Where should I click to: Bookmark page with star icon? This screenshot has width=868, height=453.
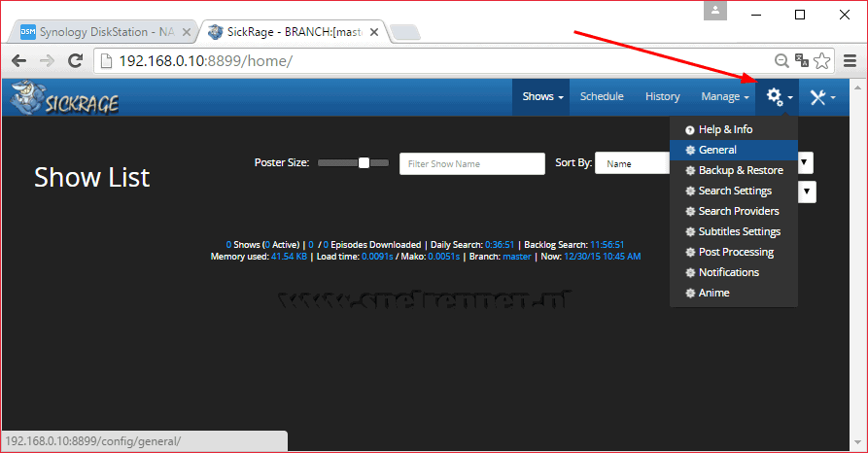tap(822, 60)
